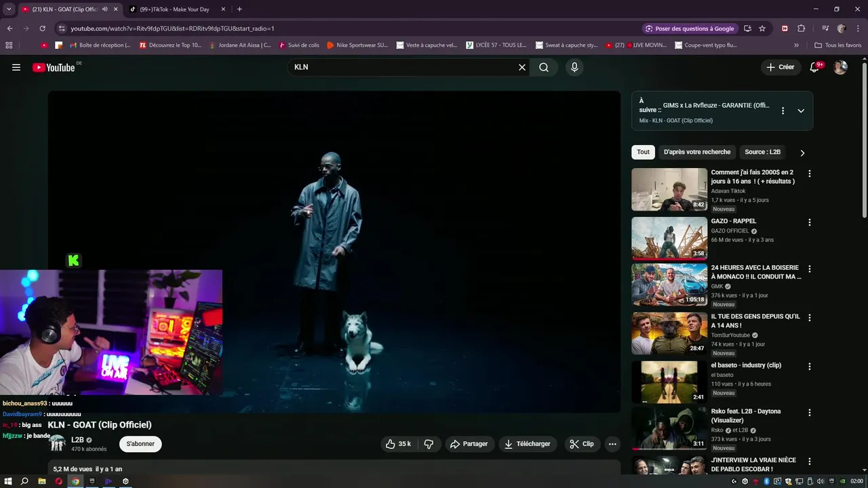Create a clip with Clip button
The width and height of the screenshot is (868, 488).
(x=582, y=444)
